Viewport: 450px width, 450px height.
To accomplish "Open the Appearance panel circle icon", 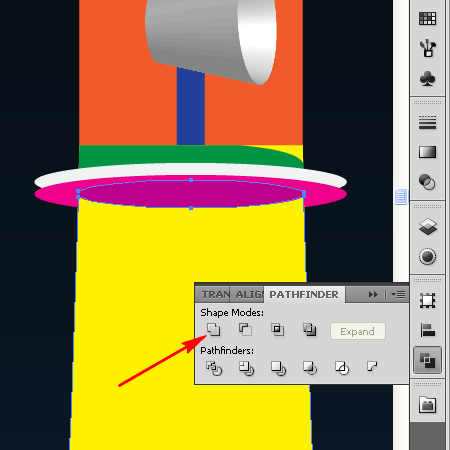I will pos(427,257).
